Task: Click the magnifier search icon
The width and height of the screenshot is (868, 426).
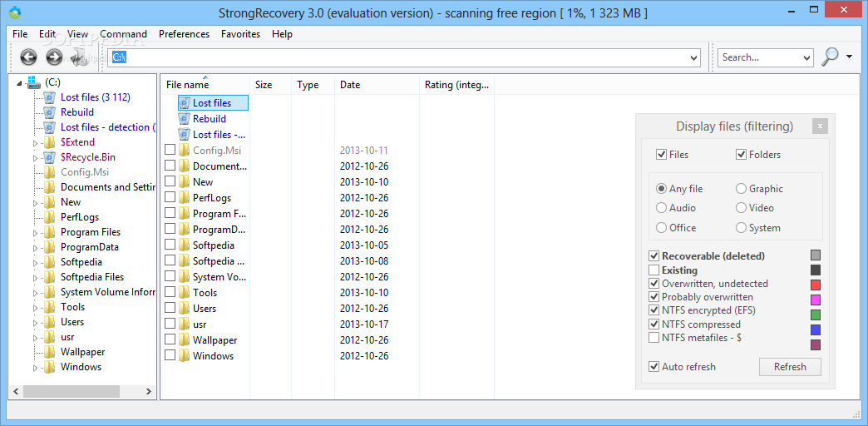Action: (x=830, y=57)
